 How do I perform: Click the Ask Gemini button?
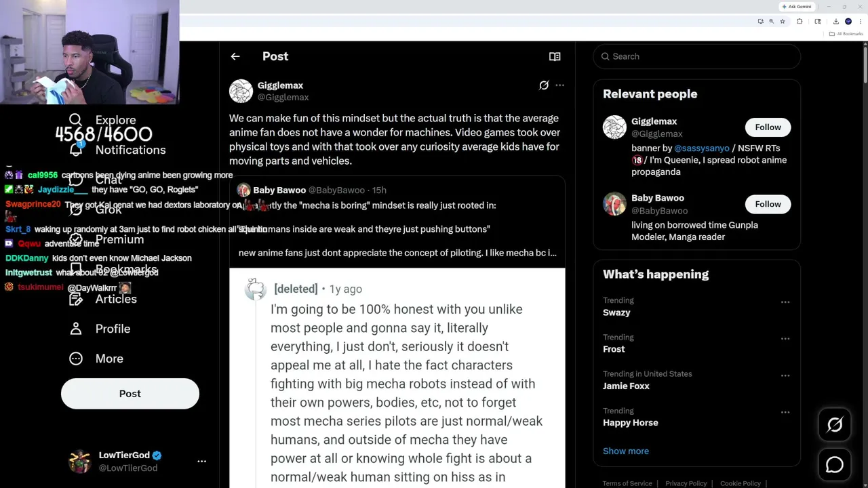[x=797, y=6]
